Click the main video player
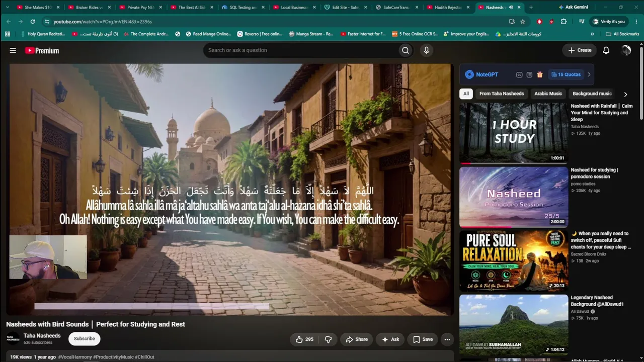The height and width of the screenshot is (362, 644). (x=231, y=189)
